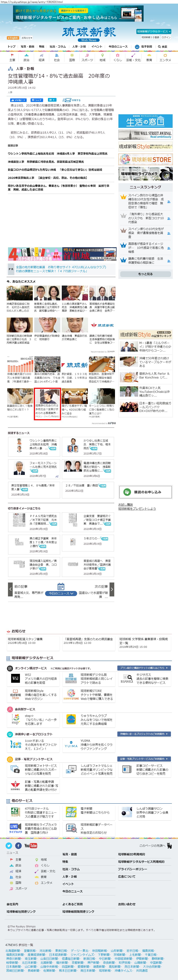Open the 人事・訃報 menu item
178x980 pixels.
(79, 46)
